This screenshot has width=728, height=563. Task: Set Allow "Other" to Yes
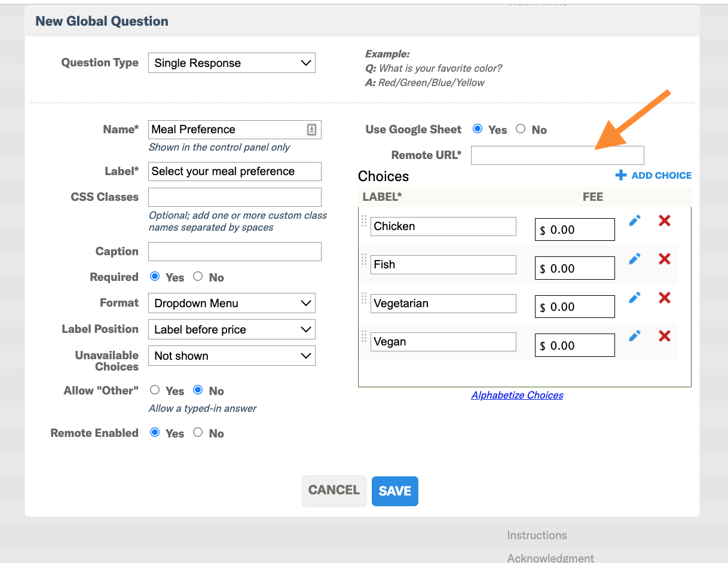point(155,390)
